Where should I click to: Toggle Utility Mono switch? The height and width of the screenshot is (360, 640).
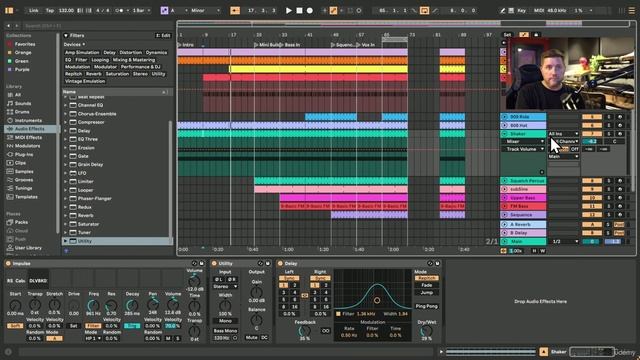pos(225,321)
